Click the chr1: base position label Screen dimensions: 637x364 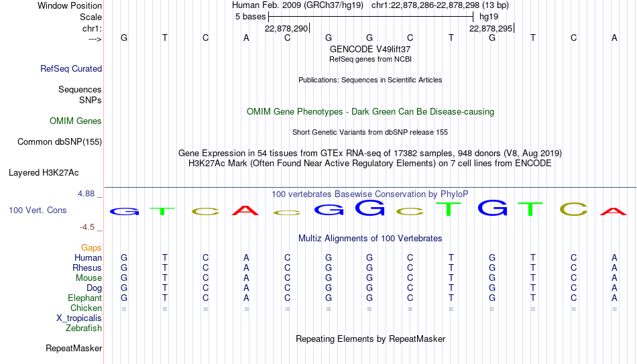coord(93,28)
